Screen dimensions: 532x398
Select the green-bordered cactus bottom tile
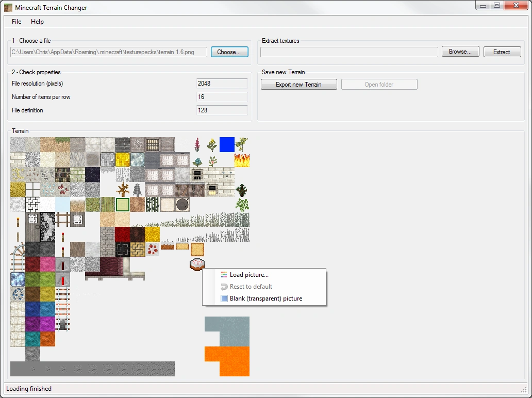click(x=123, y=204)
